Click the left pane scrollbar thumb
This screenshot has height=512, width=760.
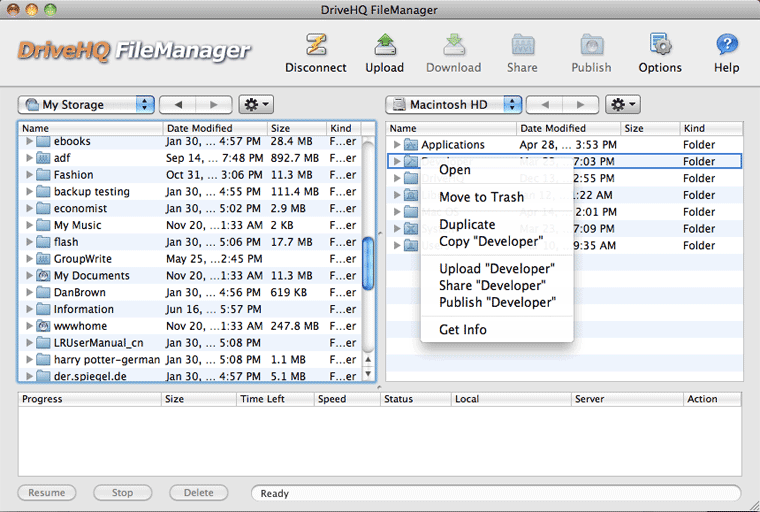click(368, 263)
